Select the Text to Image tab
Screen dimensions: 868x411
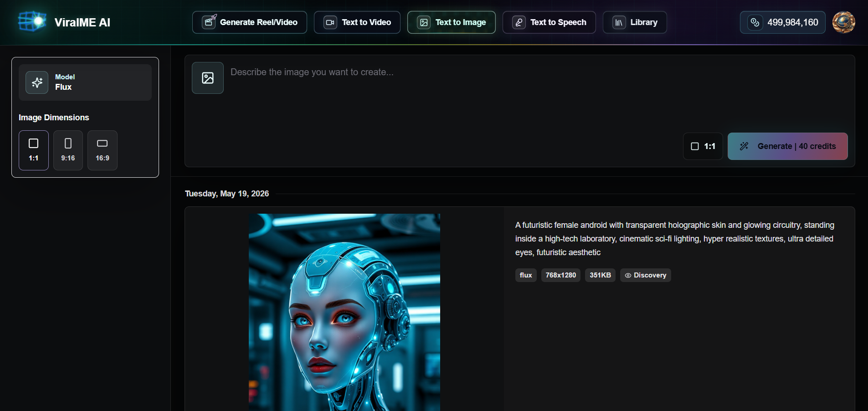click(x=452, y=22)
